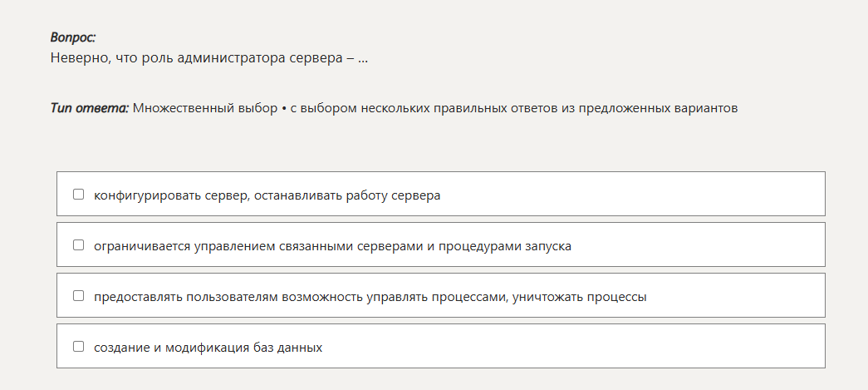This screenshot has height=390, width=868.
Task: Click answer text 'создание и модификация баз данных'
Action: point(208,348)
